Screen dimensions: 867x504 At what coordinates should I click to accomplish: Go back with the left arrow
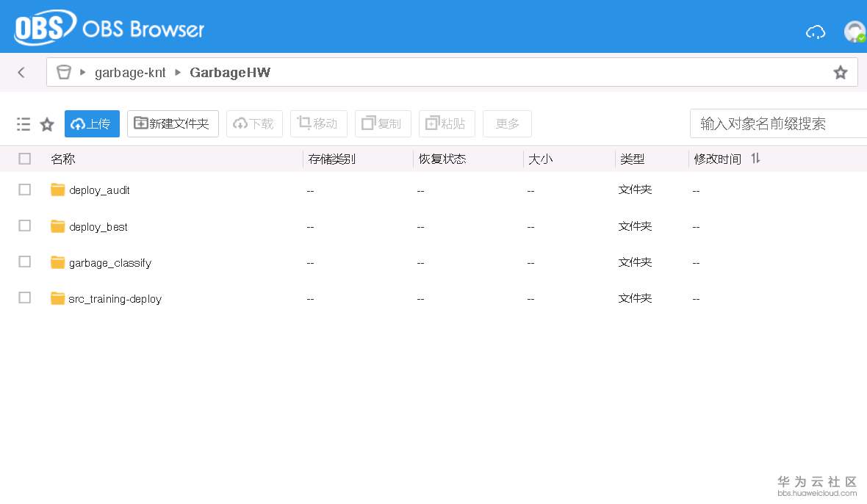pyautogui.click(x=21, y=72)
